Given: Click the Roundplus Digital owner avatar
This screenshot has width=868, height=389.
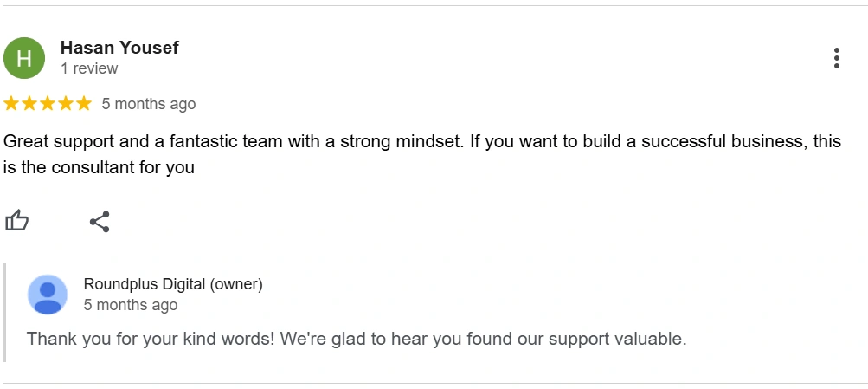Looking at the screenshot, I should pos(48,295).
